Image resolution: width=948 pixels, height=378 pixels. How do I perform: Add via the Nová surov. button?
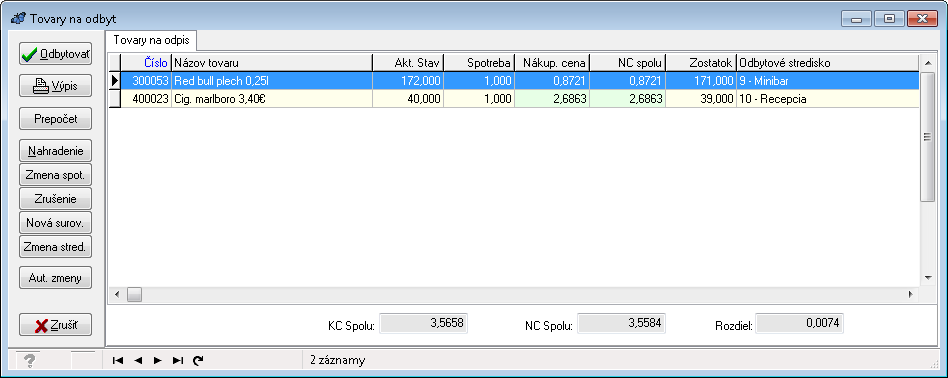point(56,223)
